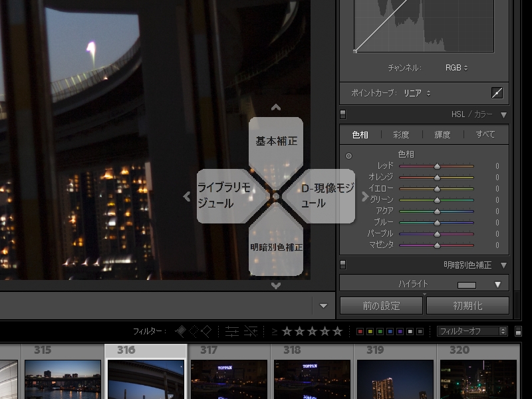The height and width of the screenshot is (399, 532).
Task: Filter by red color label
Action: coord(360,331)
